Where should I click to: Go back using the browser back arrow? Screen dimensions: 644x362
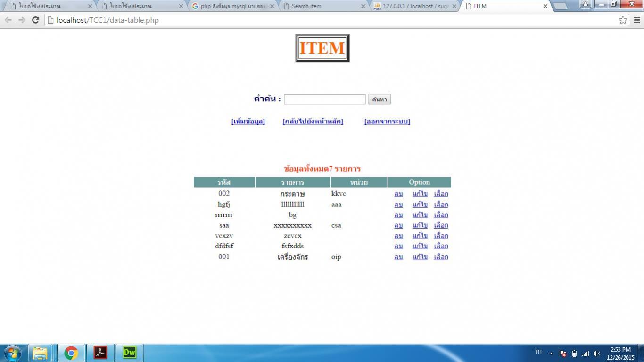point(8,20)
